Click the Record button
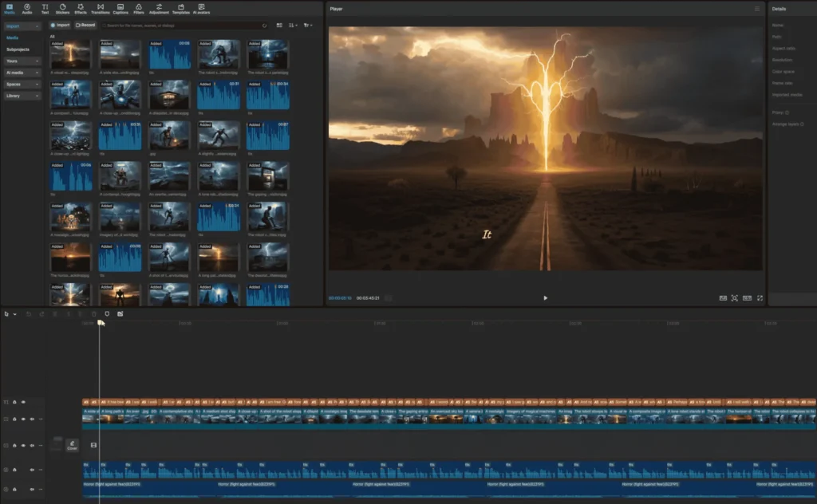Viewport: 817px width, 504px height. pos(85,25)
